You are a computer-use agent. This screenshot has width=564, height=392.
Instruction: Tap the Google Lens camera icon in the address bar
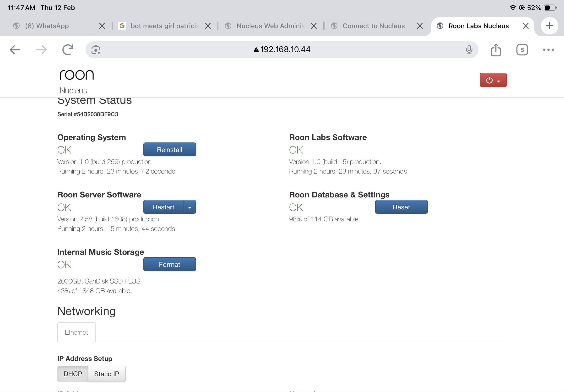pos(96,50)
